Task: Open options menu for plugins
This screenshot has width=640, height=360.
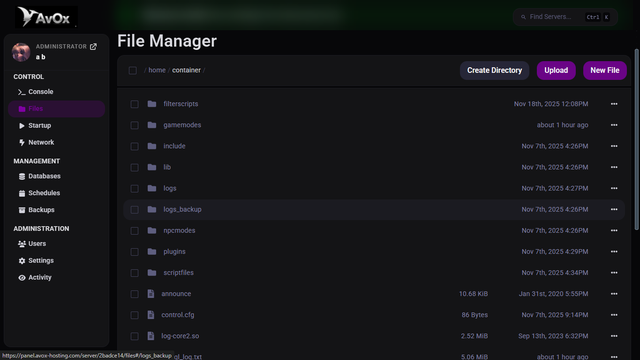Action: (x=614, y=251)
